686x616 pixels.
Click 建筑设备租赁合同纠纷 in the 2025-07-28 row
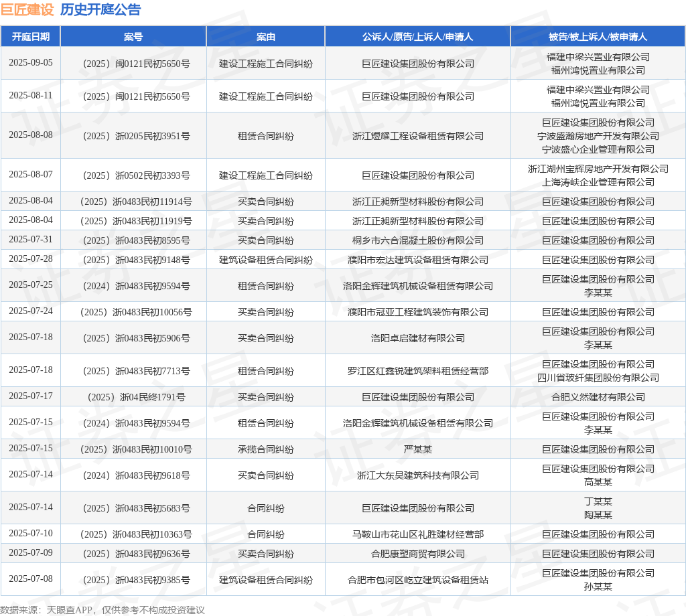click(265, 260)
